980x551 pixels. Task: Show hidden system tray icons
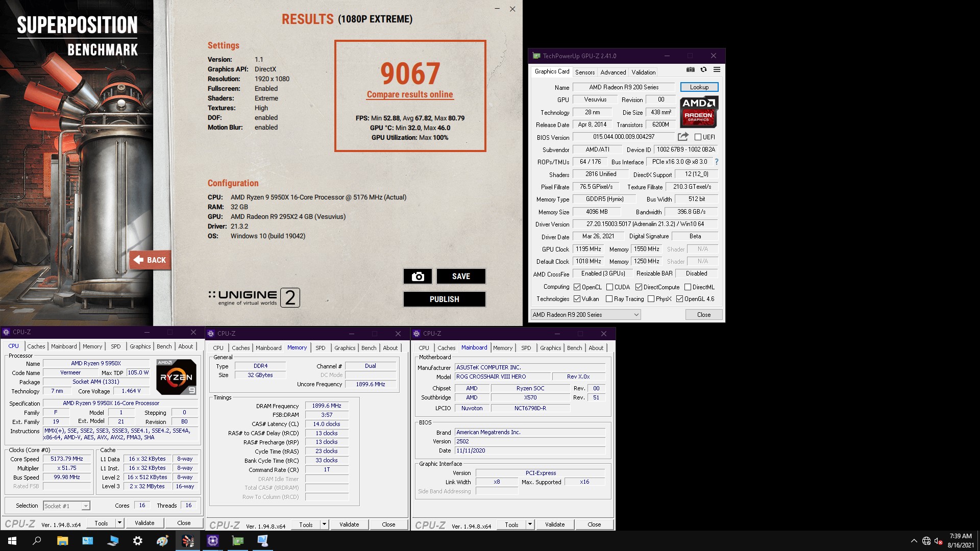(914, 541)
